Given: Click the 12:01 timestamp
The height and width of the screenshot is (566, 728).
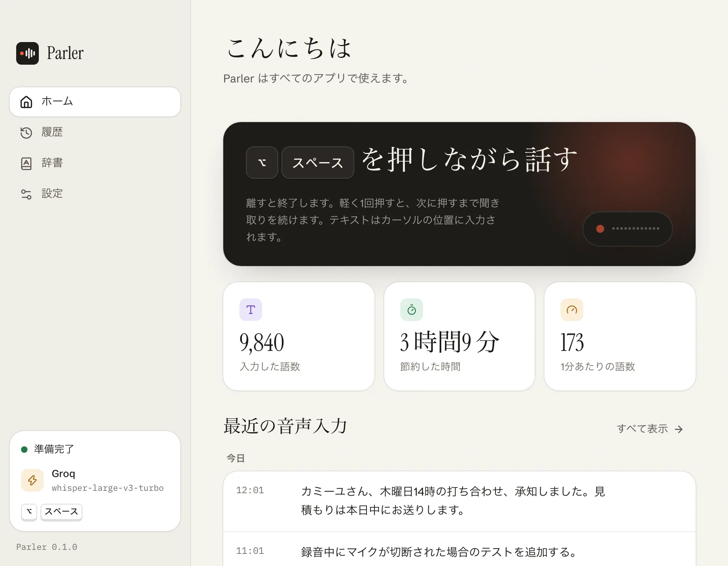Looking at the screenshot, I should (x=250, y=490).
